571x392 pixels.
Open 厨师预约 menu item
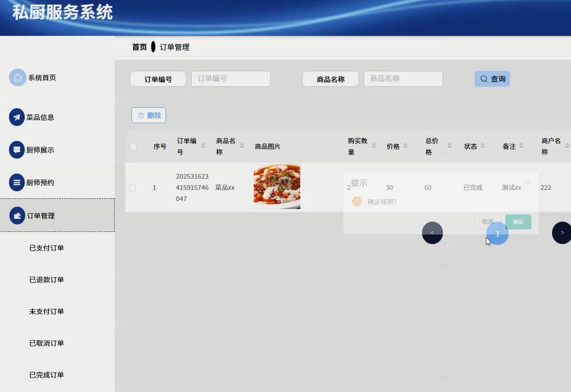(40, 183)
